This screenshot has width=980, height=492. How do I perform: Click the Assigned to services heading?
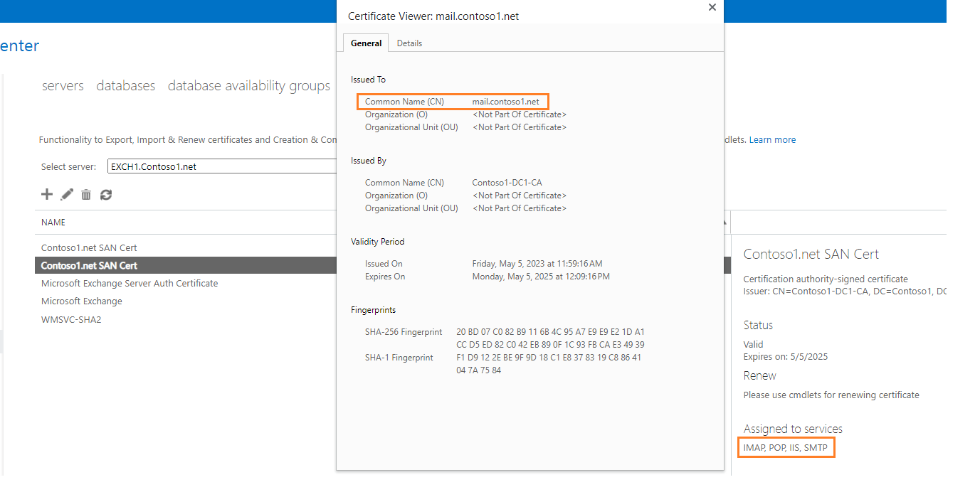(793, 429)
